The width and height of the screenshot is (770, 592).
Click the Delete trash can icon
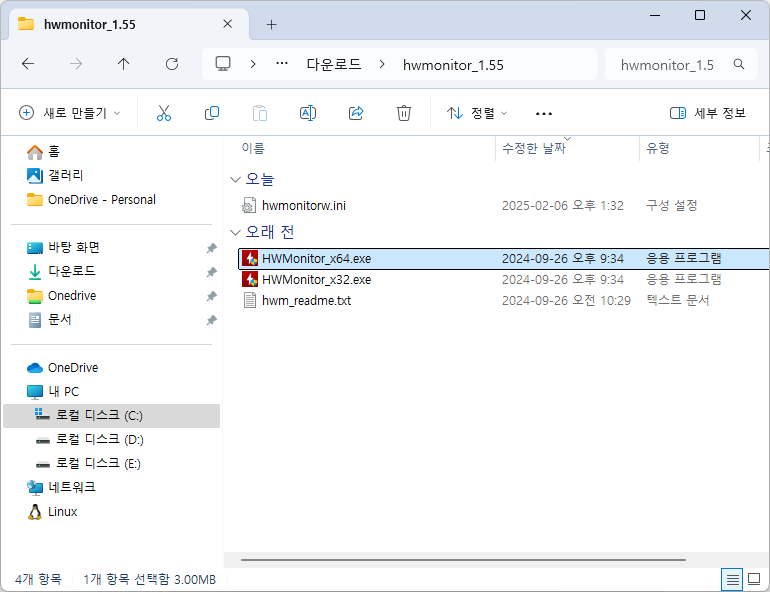pos(404,113)
